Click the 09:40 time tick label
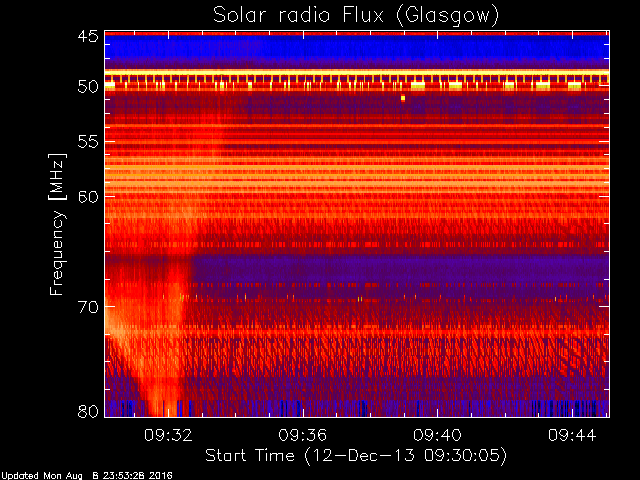The image size is (640, 480). tap(437, 435)
